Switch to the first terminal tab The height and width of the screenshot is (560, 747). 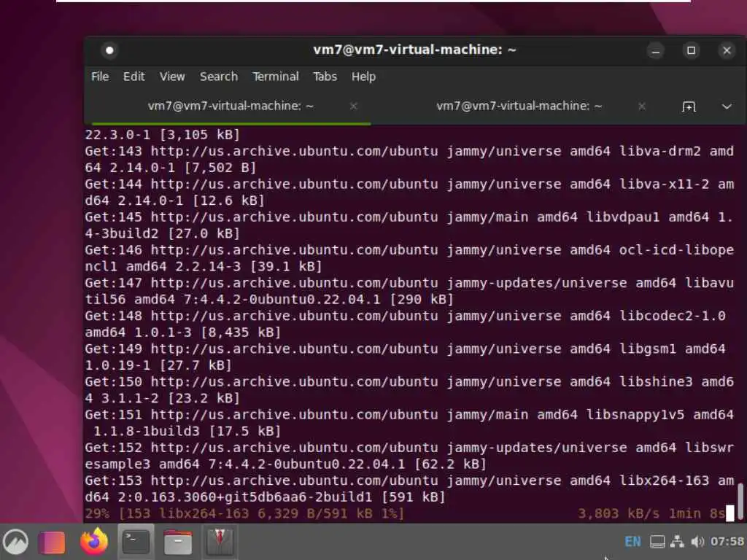coord(231,106)
